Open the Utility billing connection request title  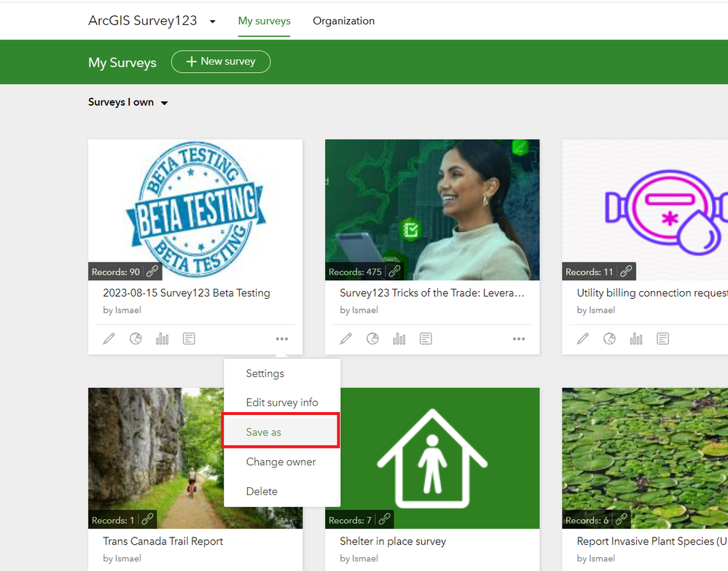pos(652,292)
